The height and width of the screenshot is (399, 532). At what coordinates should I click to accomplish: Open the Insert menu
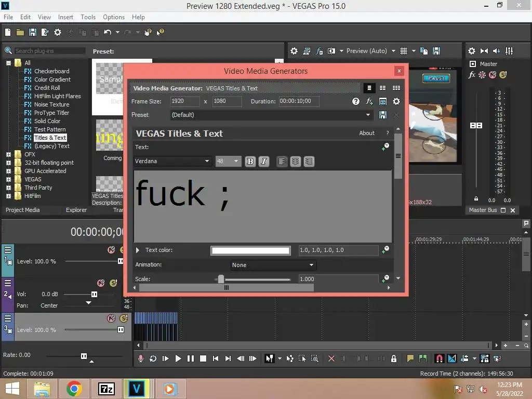click(x=65, y=17)
